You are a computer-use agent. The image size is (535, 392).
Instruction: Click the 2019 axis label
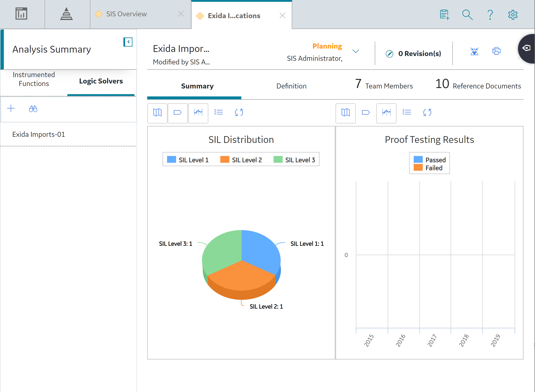pyautogui.click(x=496, y=341)
